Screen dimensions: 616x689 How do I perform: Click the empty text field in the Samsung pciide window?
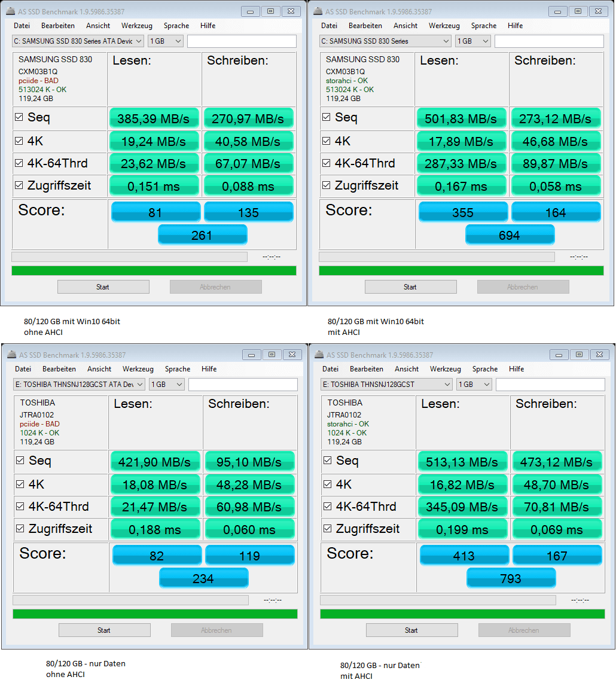tap(242, 41)
